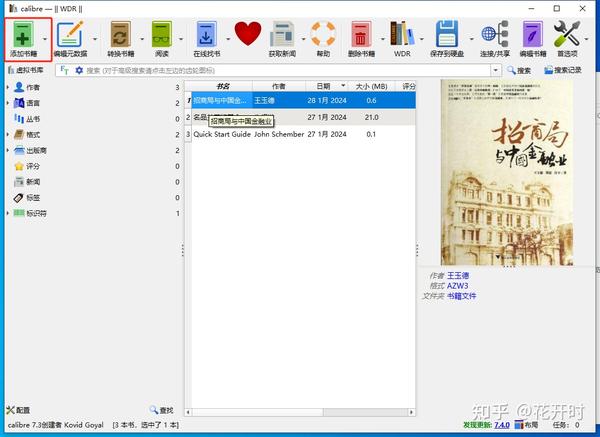
Task: Sort by Title (书名) column header
Action: [222, 86]
